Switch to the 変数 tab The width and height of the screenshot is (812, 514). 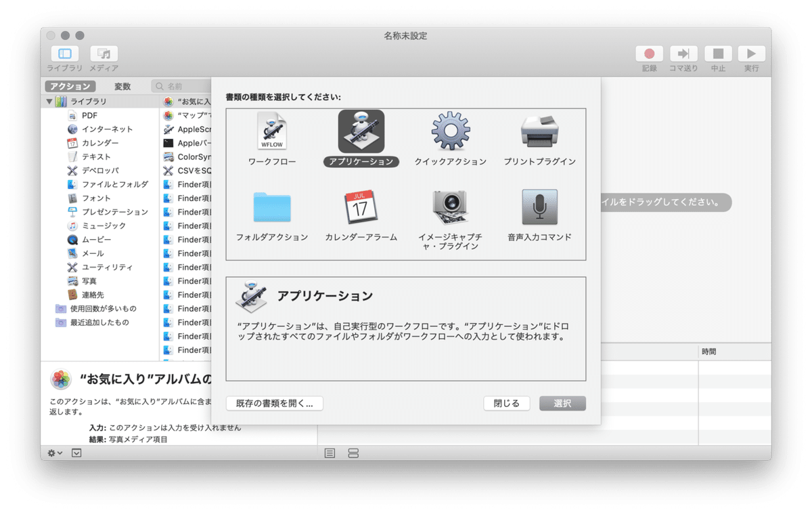125,86
